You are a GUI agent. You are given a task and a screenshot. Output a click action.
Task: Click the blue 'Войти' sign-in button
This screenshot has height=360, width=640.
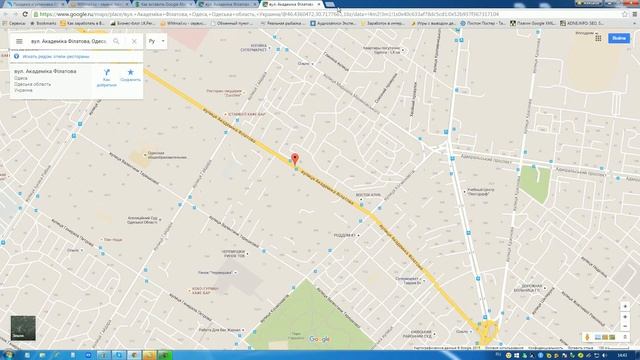point(619,38)
